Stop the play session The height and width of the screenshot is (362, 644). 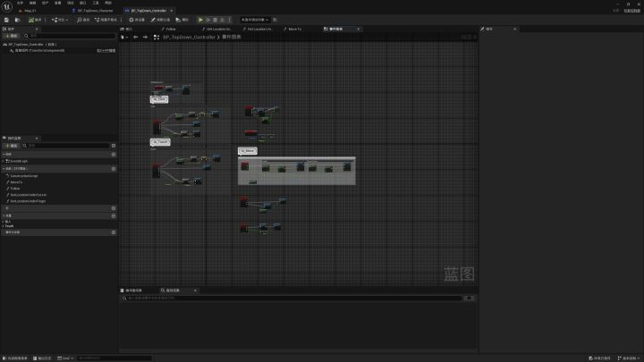coord(216,20)
